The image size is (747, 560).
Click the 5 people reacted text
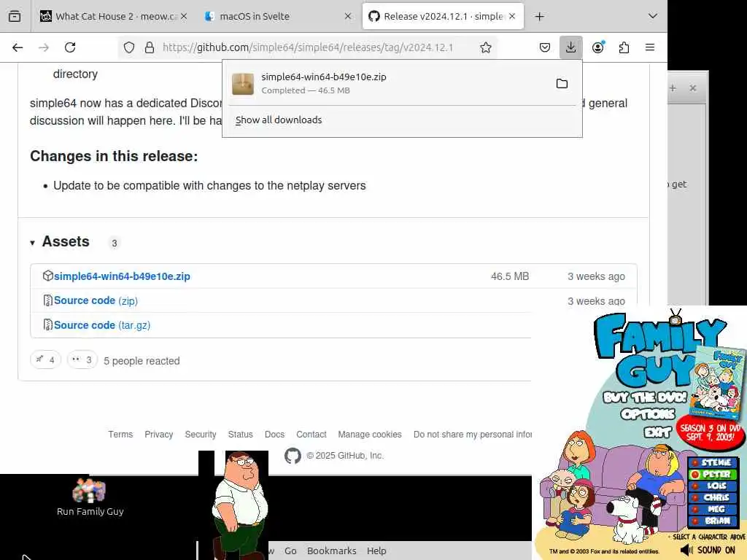point(142,361)
